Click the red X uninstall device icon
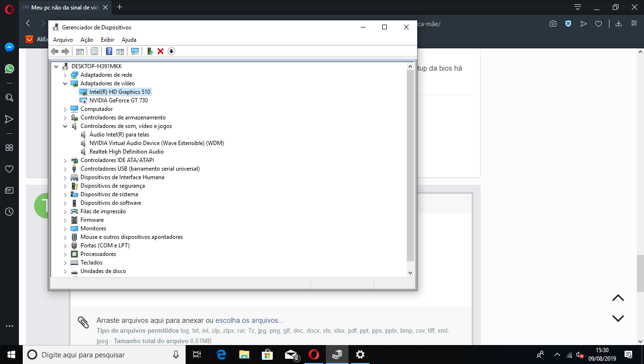The height and width of the screenshot is (364, 644). [x=161, y=51]
